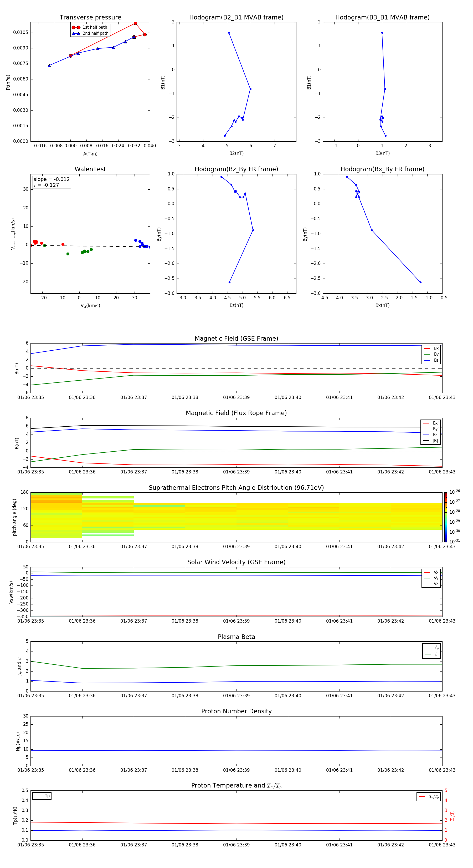Select Bx in the GSE magnetic field legend

click(x=431, y=349)
